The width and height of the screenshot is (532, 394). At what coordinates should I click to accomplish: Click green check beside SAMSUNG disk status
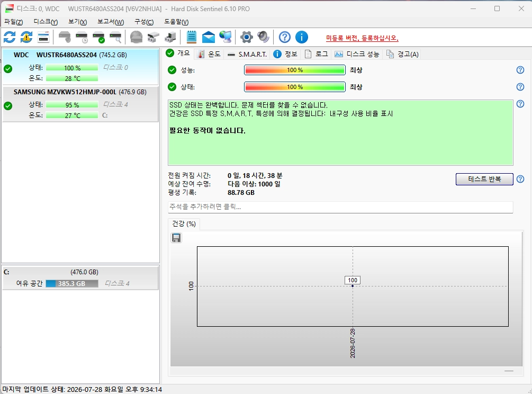(8, 106)
